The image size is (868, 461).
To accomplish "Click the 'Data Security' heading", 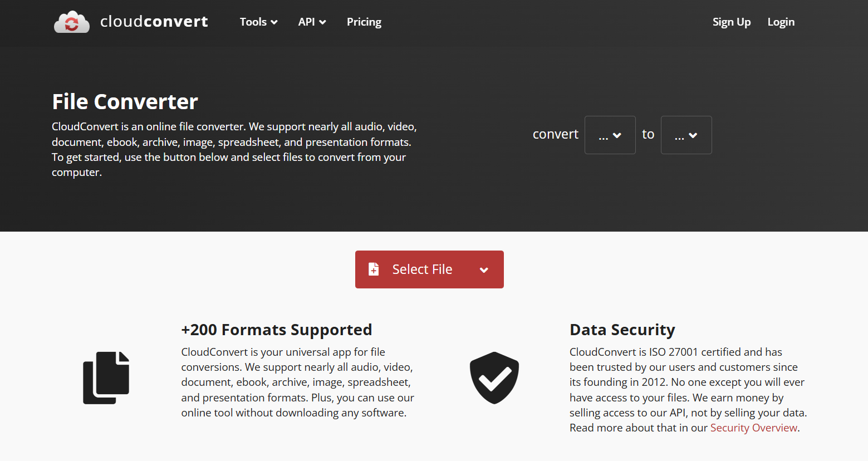I will click(622, 330).
